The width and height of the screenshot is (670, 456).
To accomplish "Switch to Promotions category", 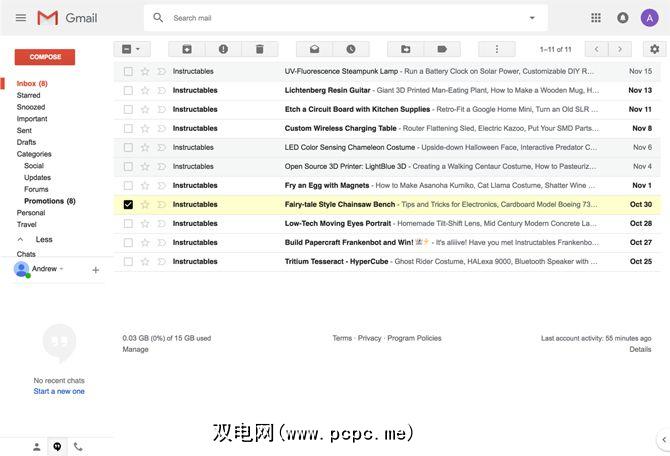I will pyautogui.click(x=50, y=201).
